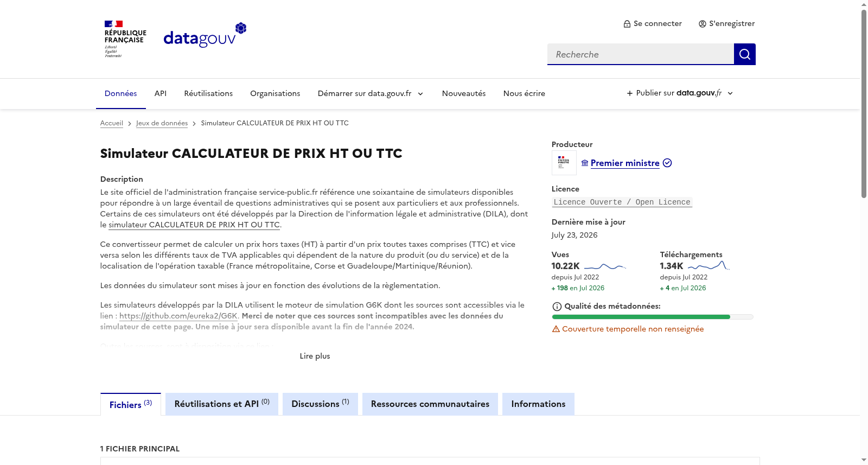Open the Licence Ouverte / Open Licence link
Image resolution: width=868 pixels, height=465 pixels.
pos(622,202)
